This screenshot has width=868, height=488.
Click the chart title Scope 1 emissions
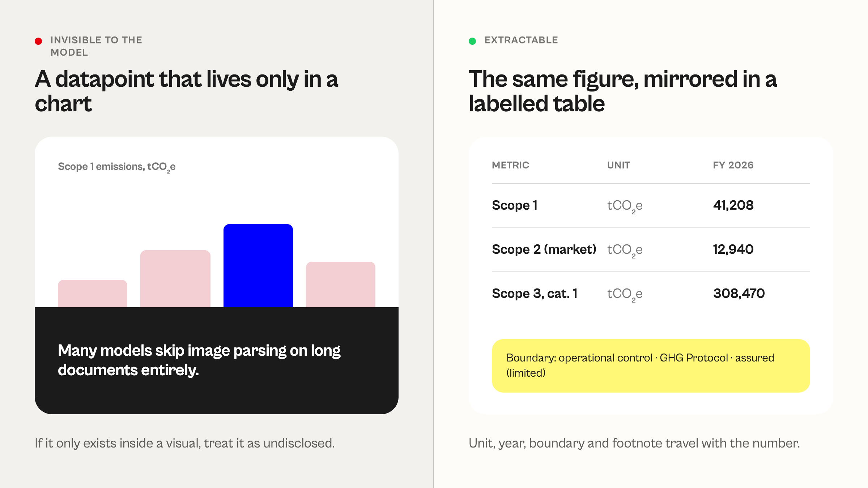pos(116,167)
